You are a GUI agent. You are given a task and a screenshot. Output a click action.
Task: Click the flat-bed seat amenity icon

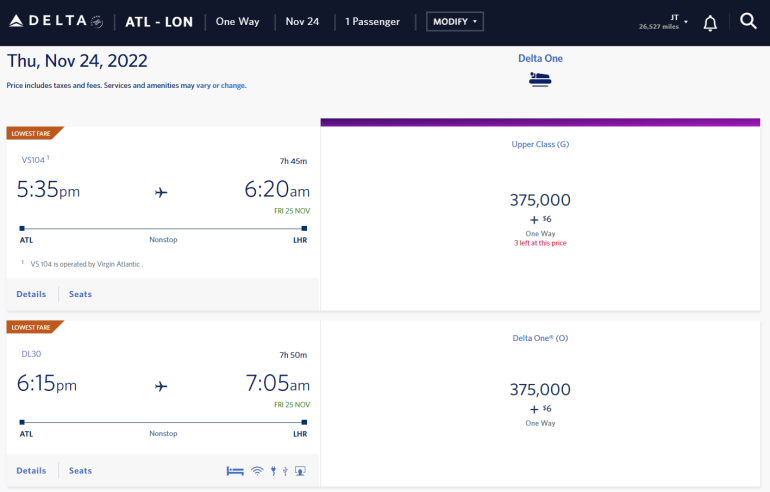(x=235, y=470)
